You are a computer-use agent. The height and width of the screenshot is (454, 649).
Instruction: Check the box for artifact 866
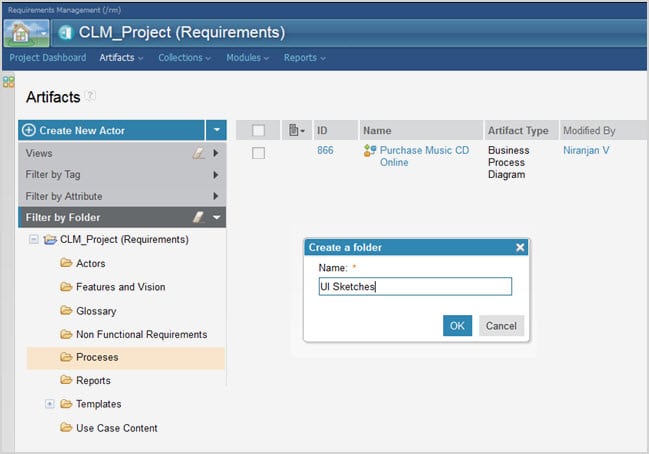click(x=259, y=152)
